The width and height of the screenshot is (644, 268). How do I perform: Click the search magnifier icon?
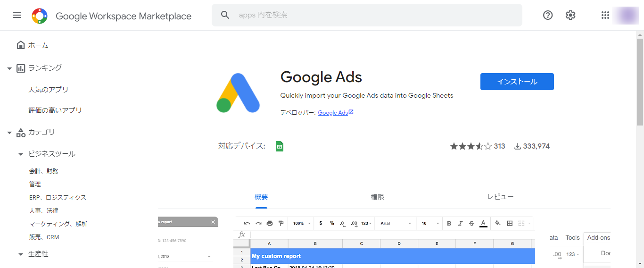[225, 15]
